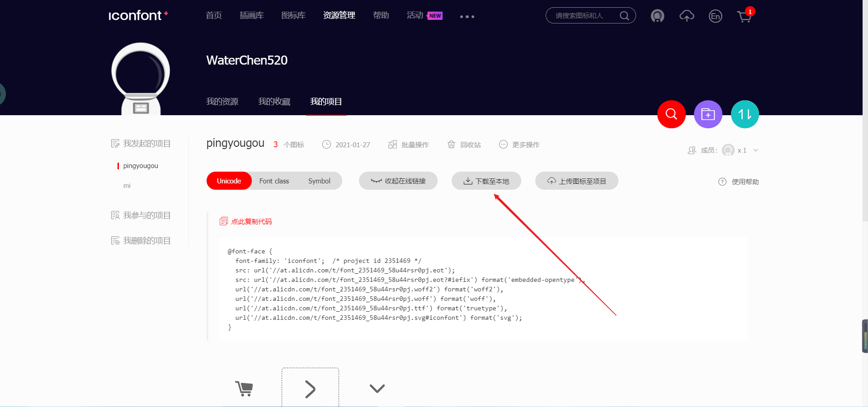Open the shopping cart in header
Image resolution: width=868 pixels, height=407 pixels.
[x=744, y=17]
